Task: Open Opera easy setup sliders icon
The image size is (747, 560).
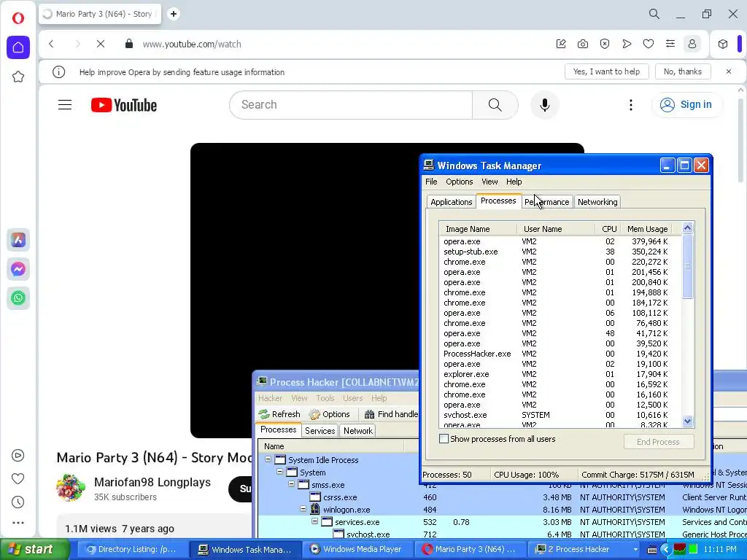Action: point(670,44)
